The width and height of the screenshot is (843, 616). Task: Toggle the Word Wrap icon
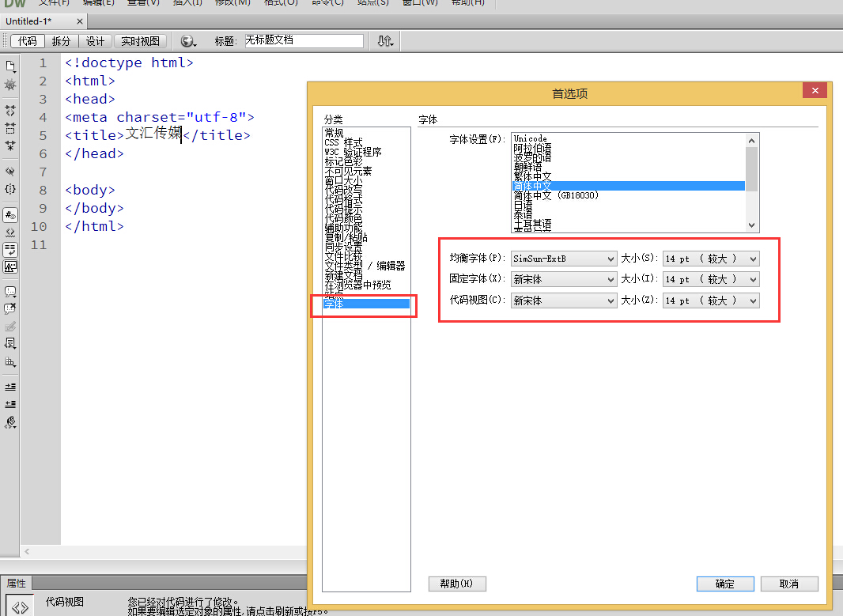(10, 250)
